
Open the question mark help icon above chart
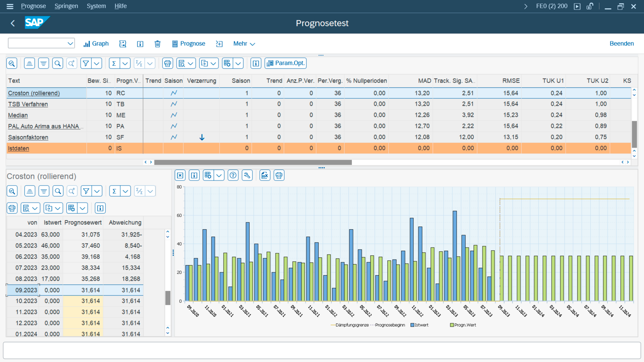pos(233,175)
